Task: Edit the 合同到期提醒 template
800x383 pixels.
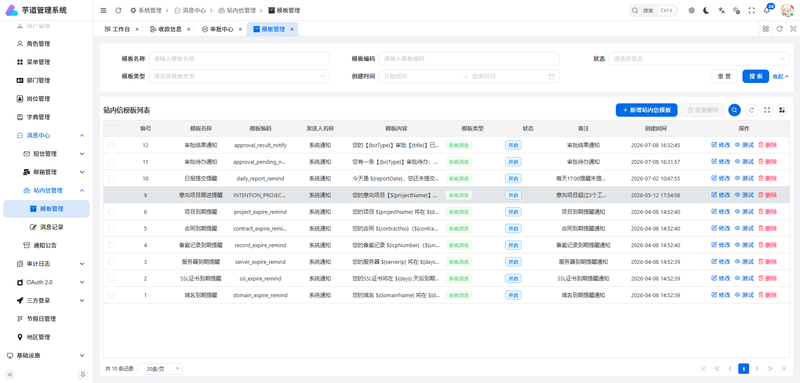Action: pyautogui.click(x=720, y=228)
